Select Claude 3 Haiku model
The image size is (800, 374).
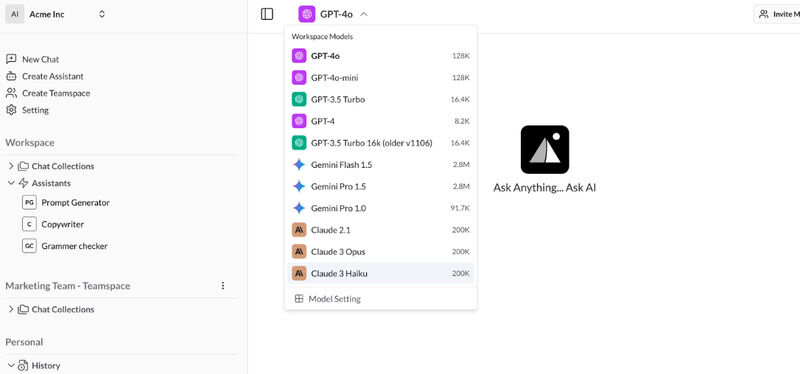point(381,273)
